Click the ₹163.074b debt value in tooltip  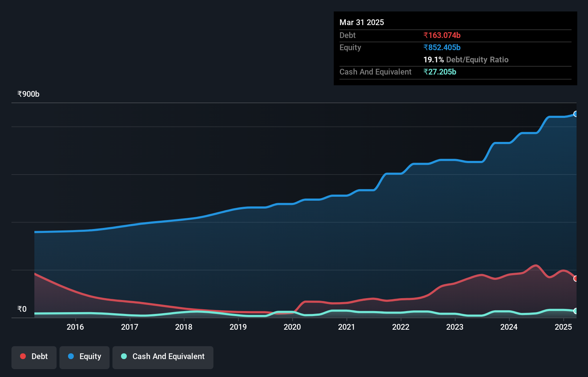click(442, 35)
